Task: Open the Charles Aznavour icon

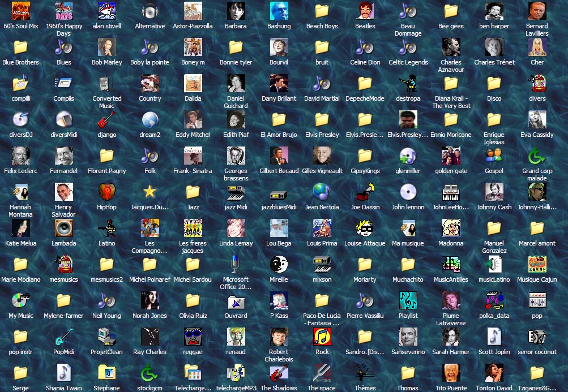Action: (451, 47)
